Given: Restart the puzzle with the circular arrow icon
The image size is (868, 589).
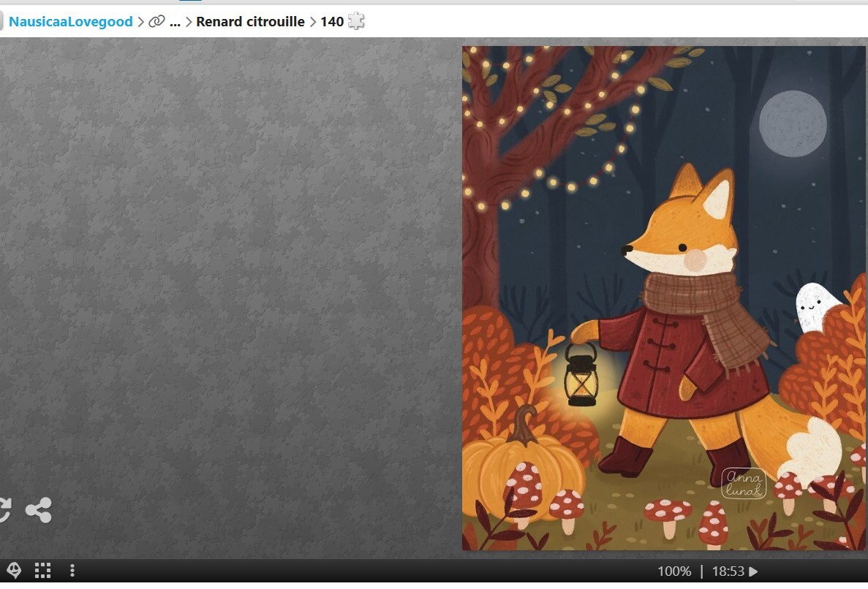Looking at the screenshot, I should click(4, 510).
